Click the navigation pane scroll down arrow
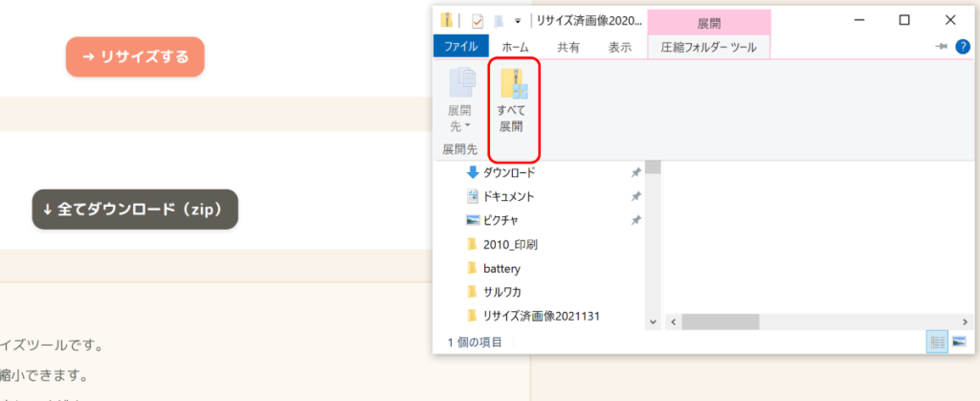Screen dimensions: 980x401 653,322
